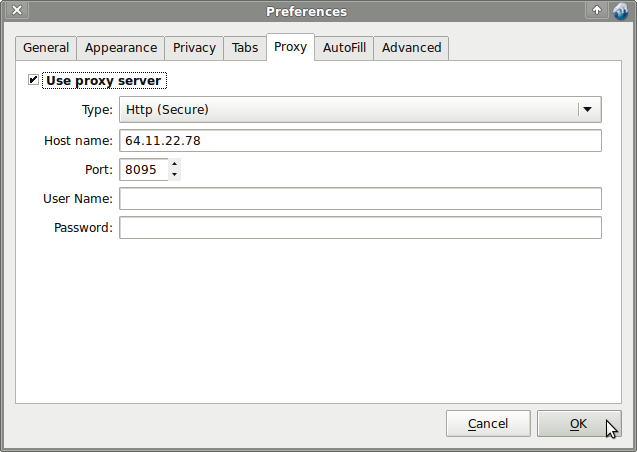Click the Type dropdown arrow
Viewport: 637px width, 452px height.
tap(587, 110)
